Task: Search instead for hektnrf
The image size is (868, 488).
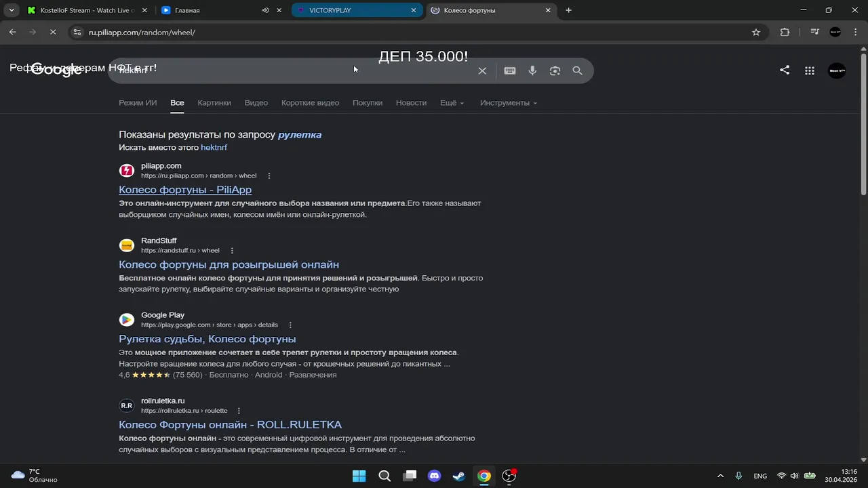Action: tap(214, 147)
